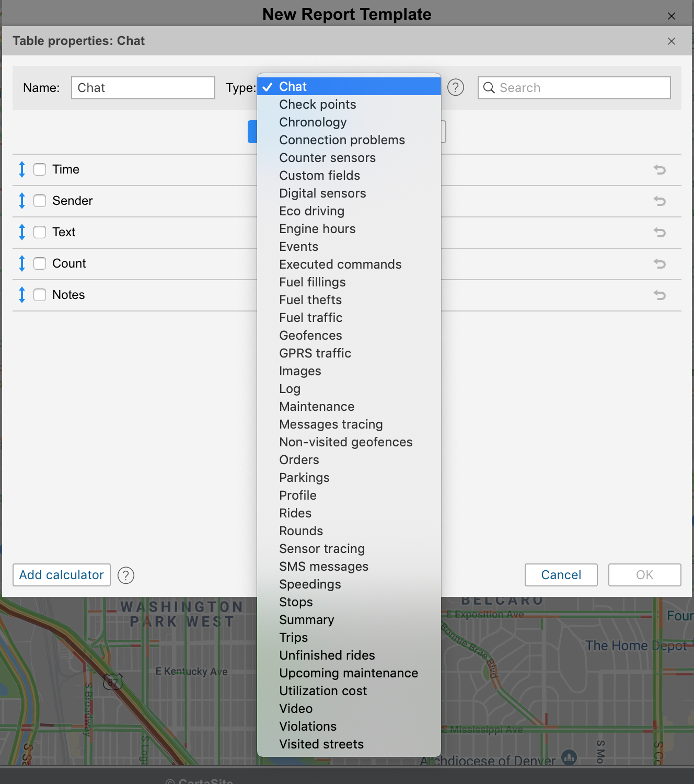Screen dimensions: 694x784
Task: Choose Geofences in the Type dropdown
Action: 310,336
